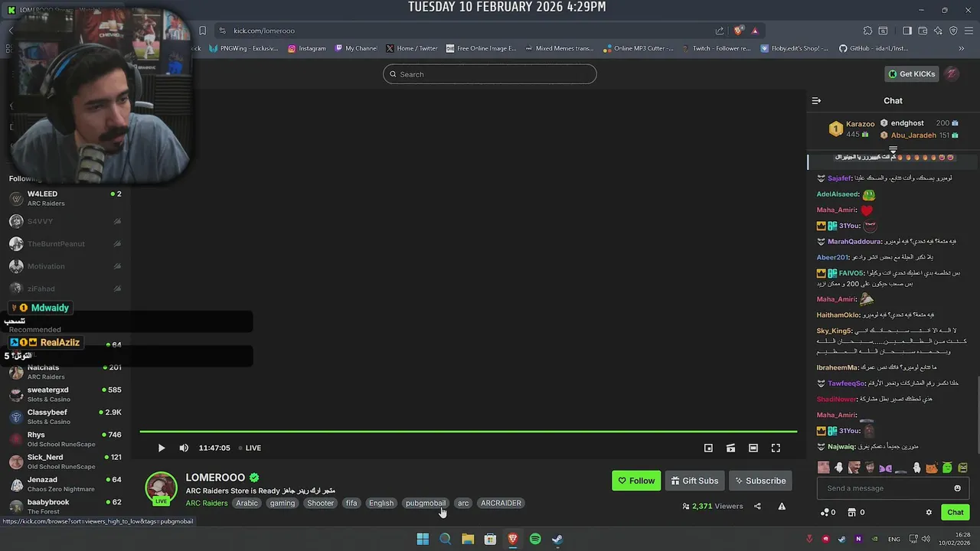Open the Sick_Nerd recommended channel
The height and width of the screenshot is (551, 980).
(65, 461)
